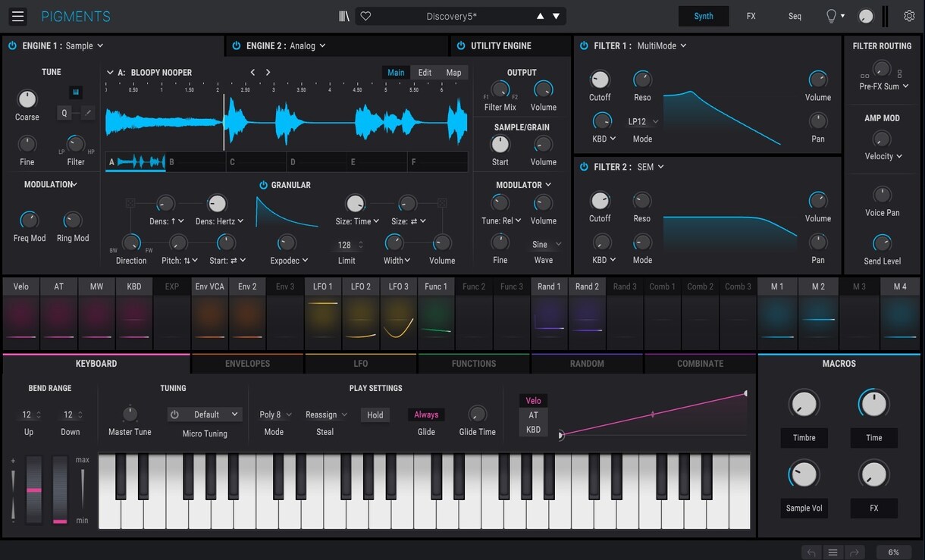This screenshot has width=925, height=560.
Task: Open the Engine 1 Sample type dropdown
Action: (x=84, y=45)
